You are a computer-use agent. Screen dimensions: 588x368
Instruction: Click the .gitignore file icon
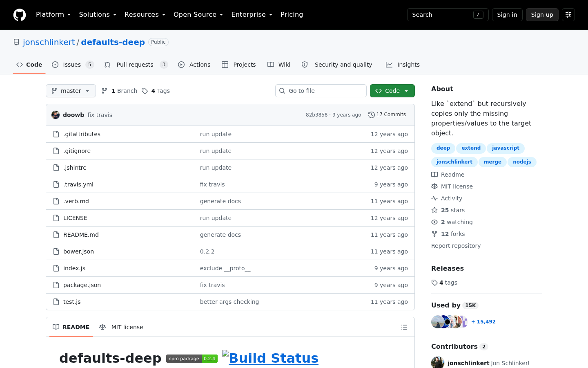click(56, 151)
